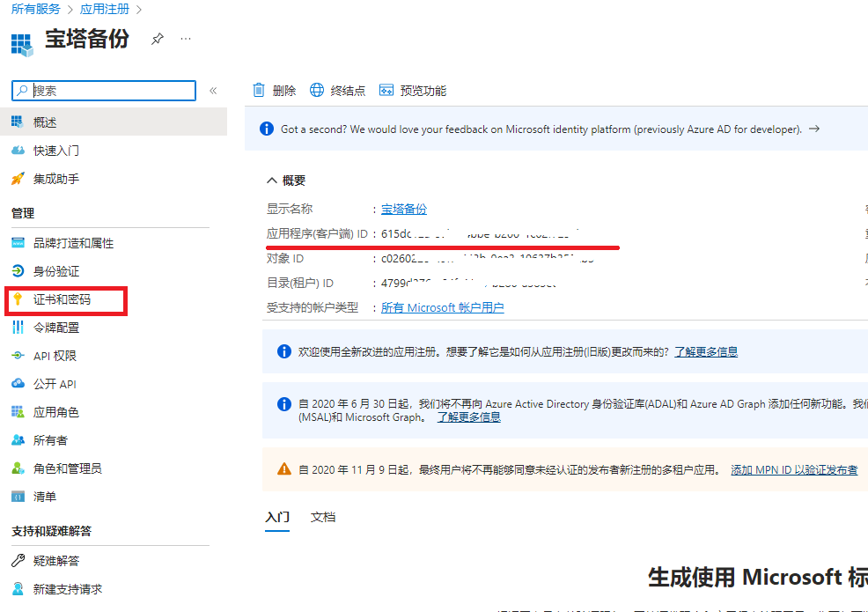Select 快速入门 cloud icon in sidebar
The width and height of the screenshot is (868, 612).
[x=18, y=151]
